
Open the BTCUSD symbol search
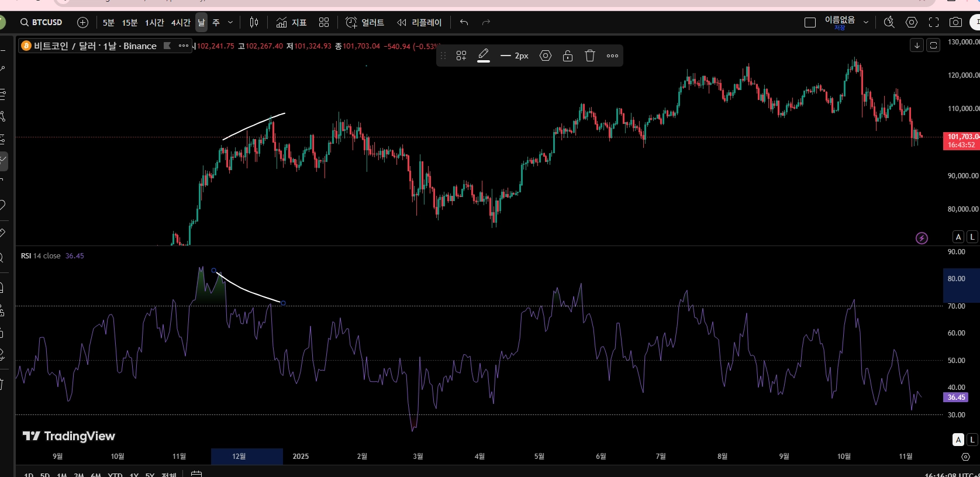[41, 22]
